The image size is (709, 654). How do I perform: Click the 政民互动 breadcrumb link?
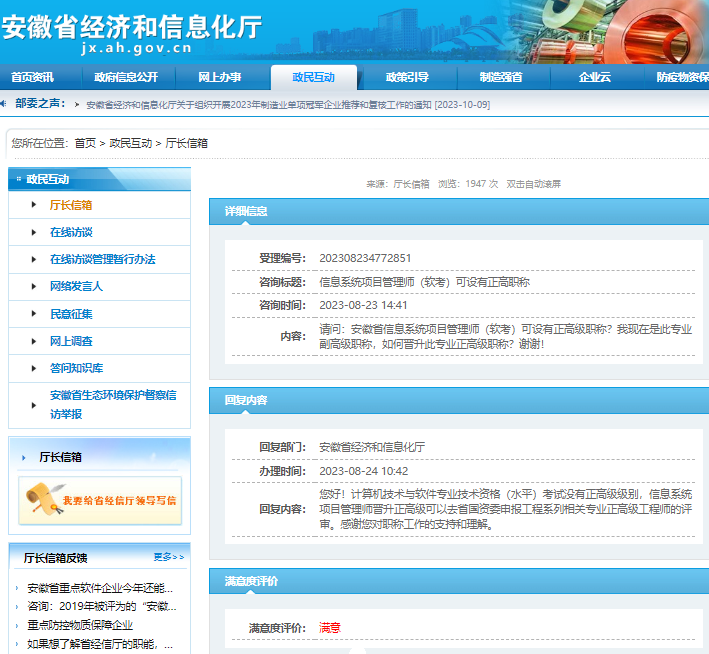(130, 143)
